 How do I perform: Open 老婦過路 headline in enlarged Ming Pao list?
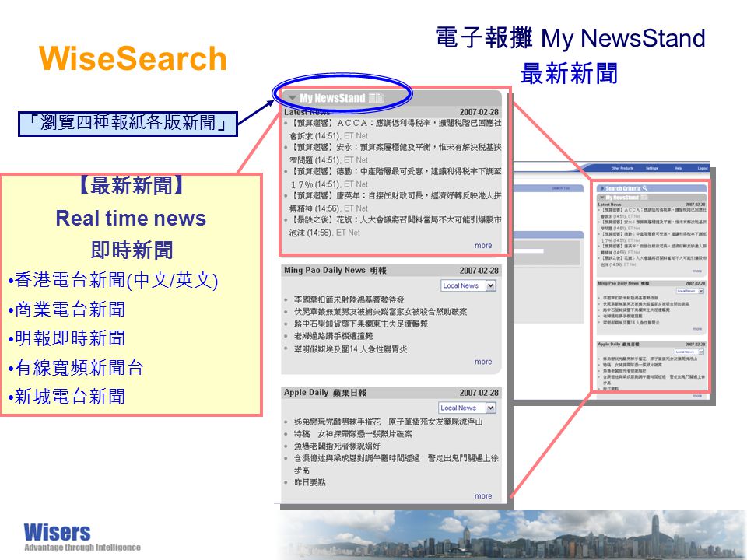click(x=333, y=336)
